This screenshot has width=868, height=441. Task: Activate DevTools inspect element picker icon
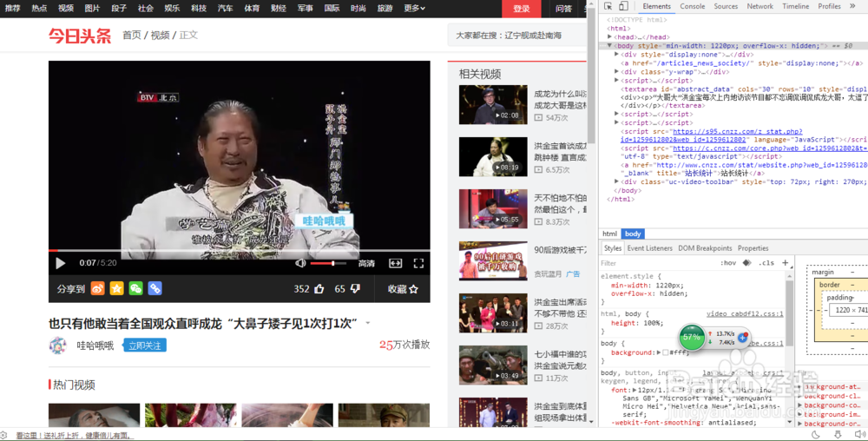[x=608, y=6]
